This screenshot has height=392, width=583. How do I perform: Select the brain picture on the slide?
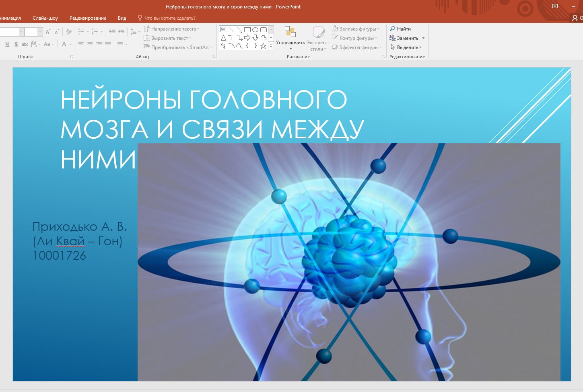349,262
